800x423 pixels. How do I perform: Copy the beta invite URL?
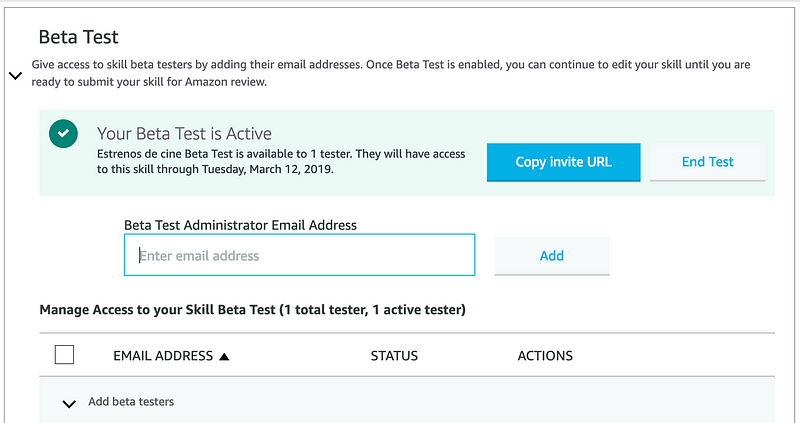[563, 162]
